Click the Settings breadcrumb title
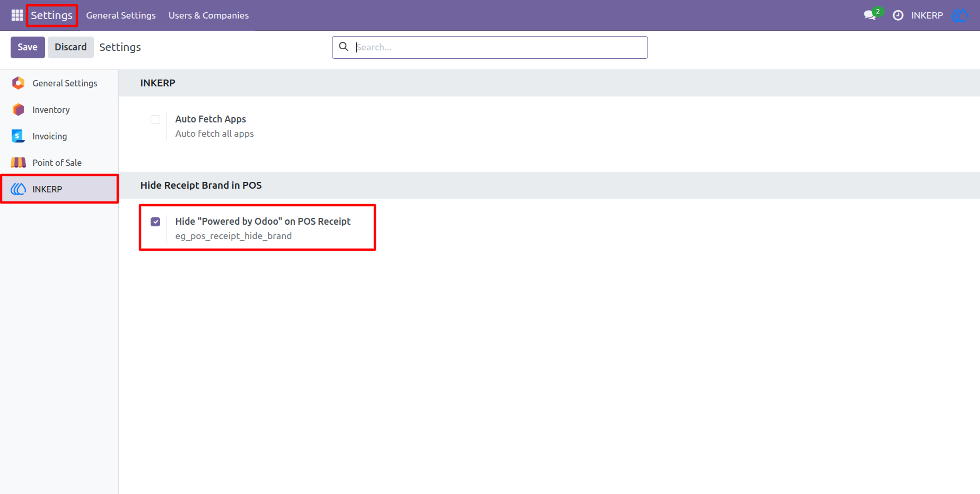Screen dimensions: 980x494 [120, 47]
